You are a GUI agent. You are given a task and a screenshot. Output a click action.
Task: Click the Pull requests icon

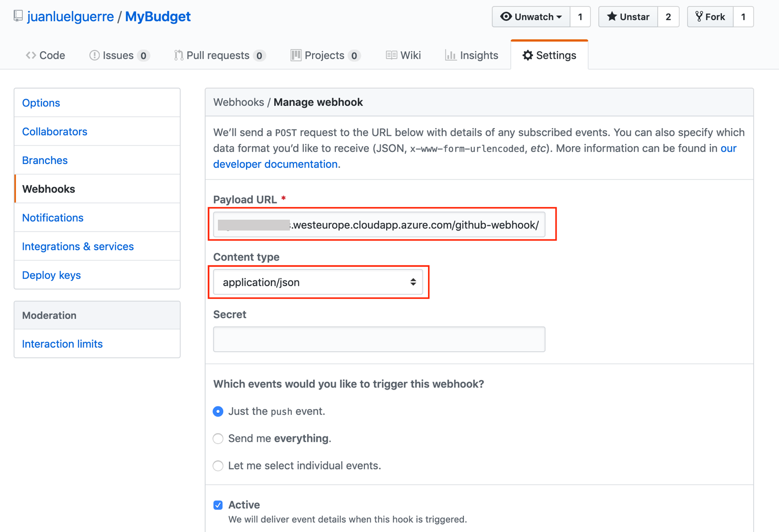tap(178, 55)
